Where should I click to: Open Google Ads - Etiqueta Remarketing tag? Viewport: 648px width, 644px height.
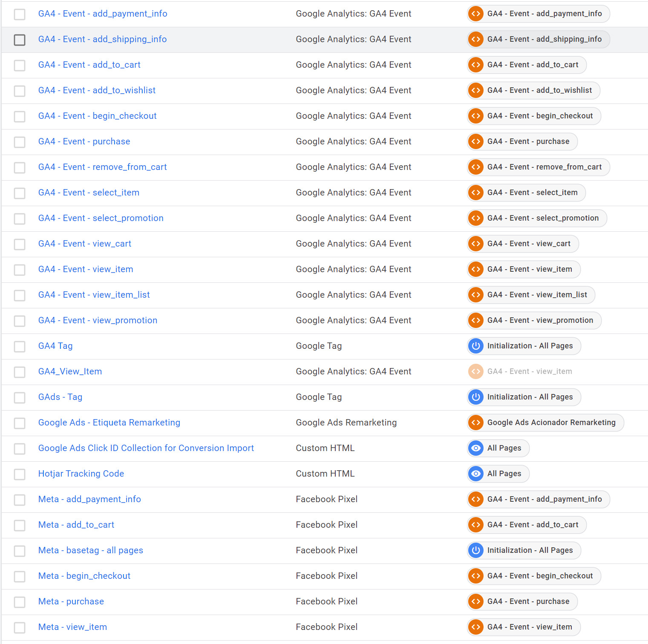(109, 423)
